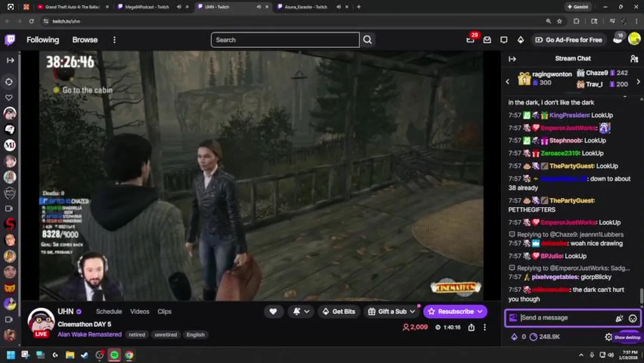Show the next gift leaderboard entry
644x363 pixels.
pos(638,82)
